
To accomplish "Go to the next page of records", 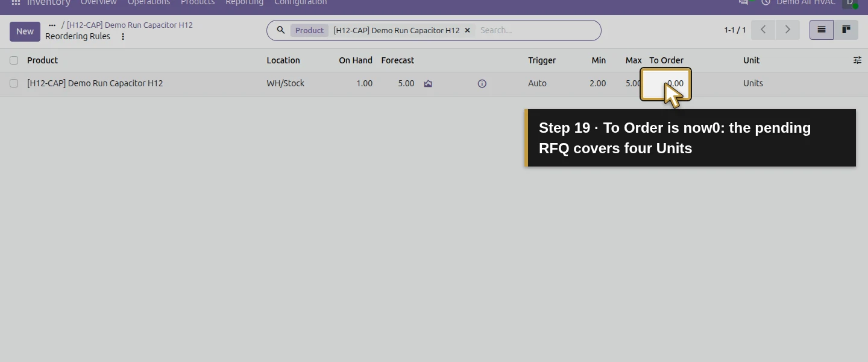I will pos(787,30).
